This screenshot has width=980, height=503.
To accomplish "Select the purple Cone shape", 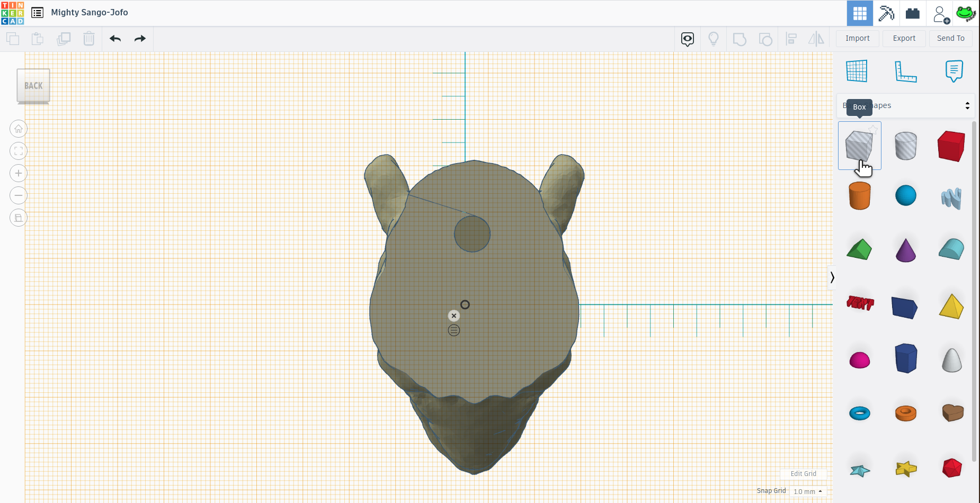I will click(x=905, y=250).
